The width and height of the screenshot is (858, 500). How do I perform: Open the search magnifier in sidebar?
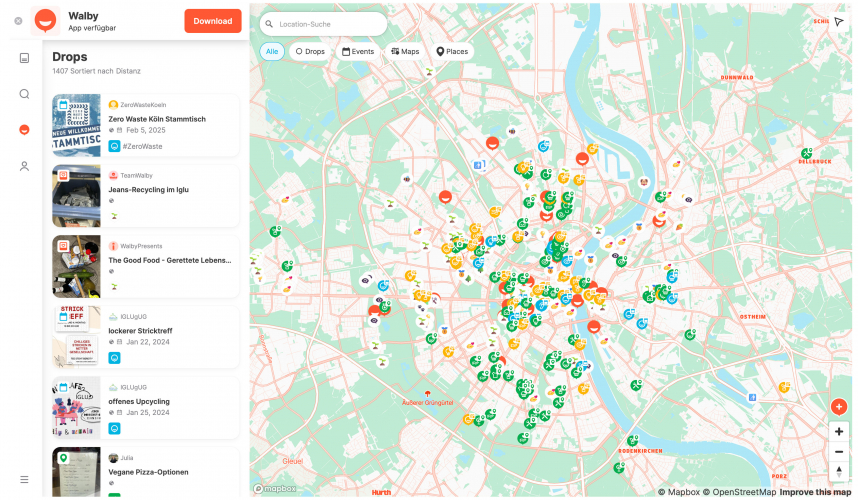pyautogui.click(x=24, y=94)
